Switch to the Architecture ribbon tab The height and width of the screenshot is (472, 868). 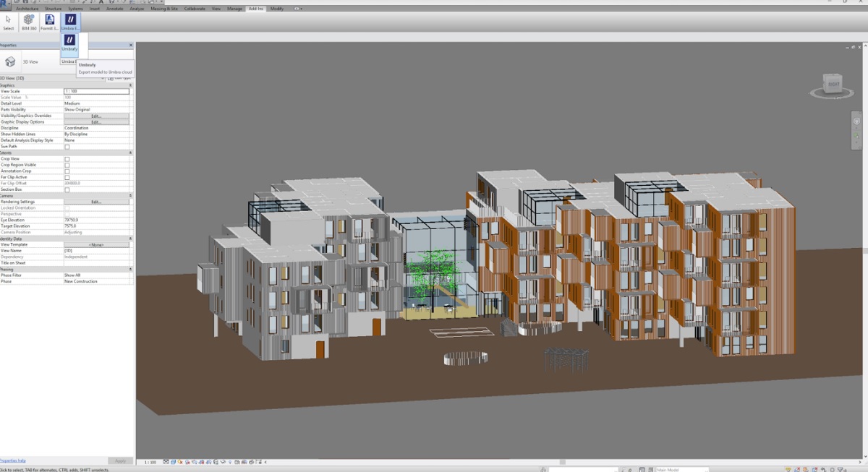(x=27, y=9)
